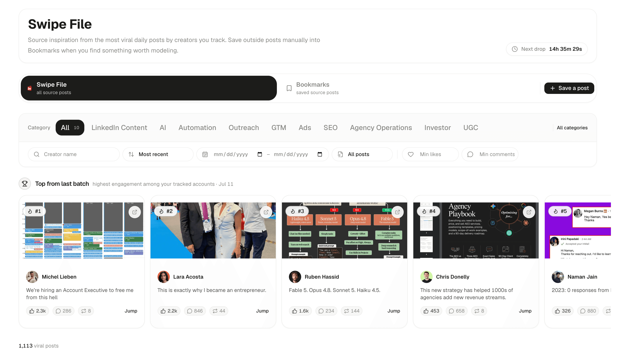Select the AI category
The width and height of the screenshot is (644, 355).
(163, 128)
